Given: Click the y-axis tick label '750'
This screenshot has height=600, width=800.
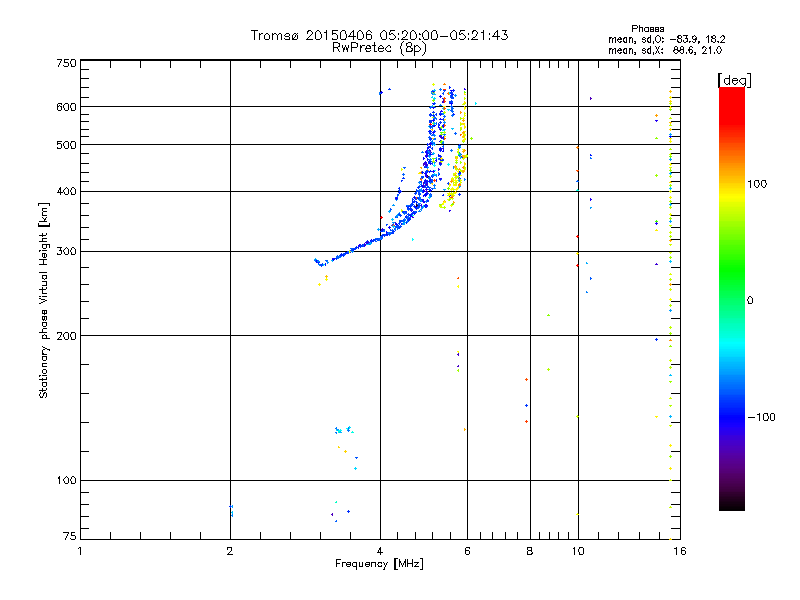Looking at the screenshot, I should 66,63.
